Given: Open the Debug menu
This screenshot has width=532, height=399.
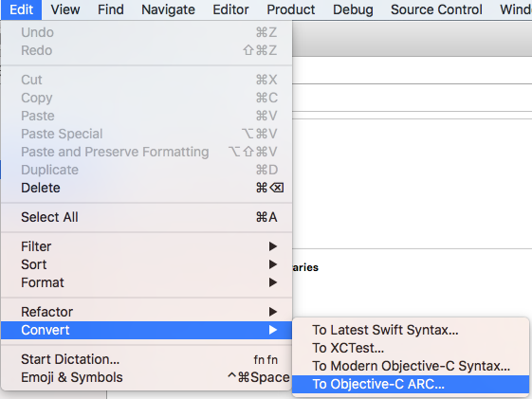Looking at the screenshot, I should [x=353, y=9].
